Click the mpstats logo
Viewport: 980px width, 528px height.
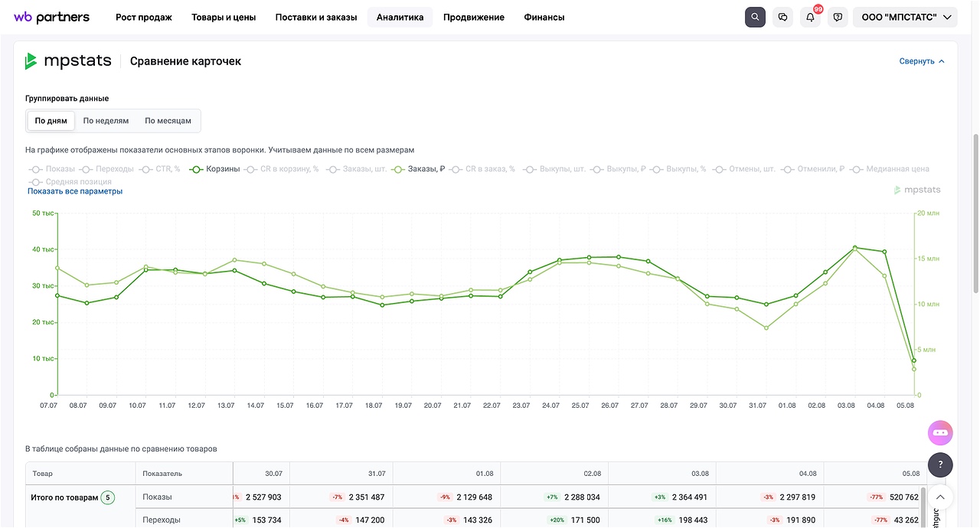pos(68,61)
